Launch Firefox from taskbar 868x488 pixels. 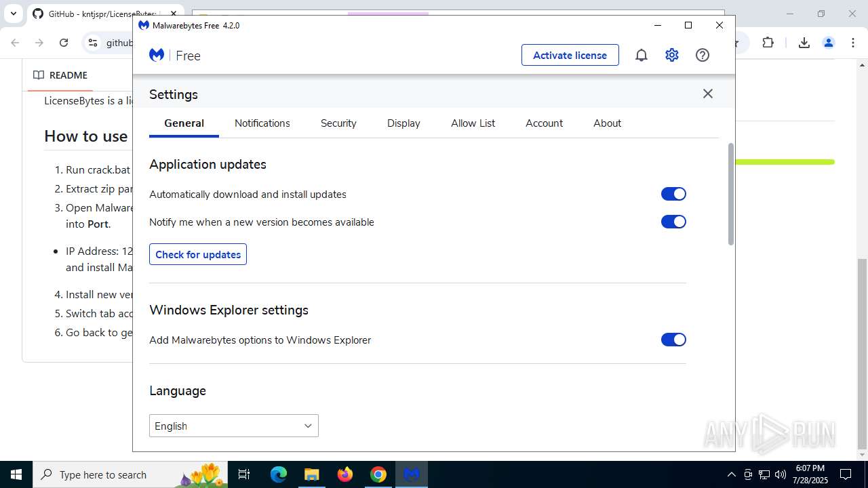[345, 474]
